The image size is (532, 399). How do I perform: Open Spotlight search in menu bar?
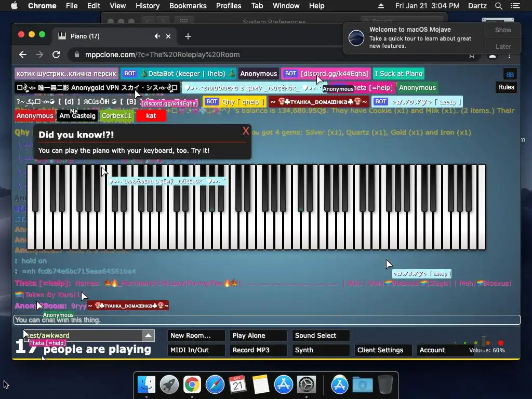498,6
